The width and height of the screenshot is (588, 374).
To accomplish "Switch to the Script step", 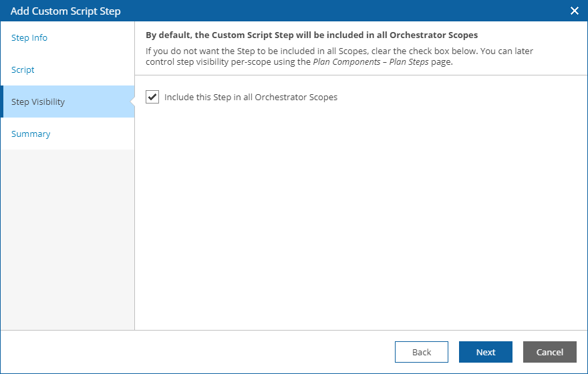I will coord(23,70).
